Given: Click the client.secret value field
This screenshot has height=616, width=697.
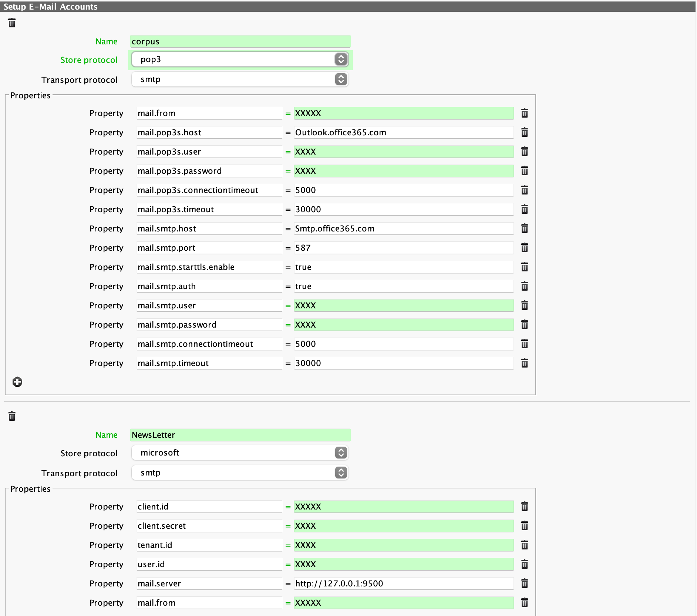Looking at the screenshot, I should 403,526.
